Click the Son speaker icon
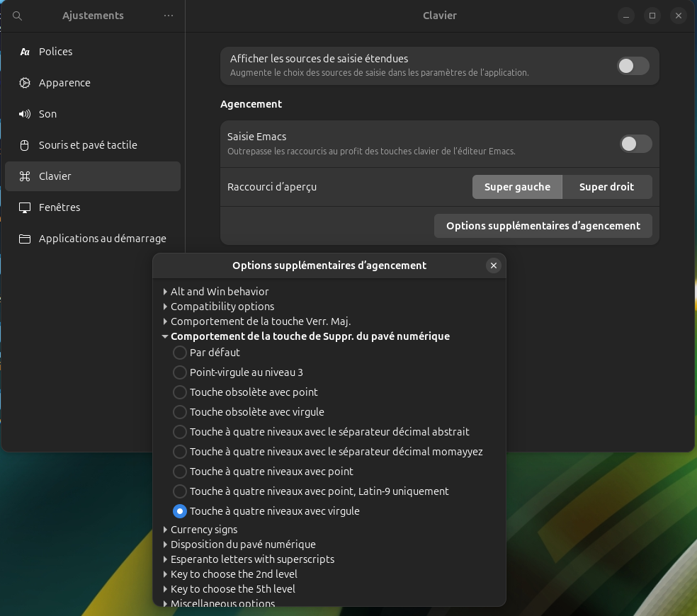The width and height of the screenshot is (697, 616). coord(25,114)
